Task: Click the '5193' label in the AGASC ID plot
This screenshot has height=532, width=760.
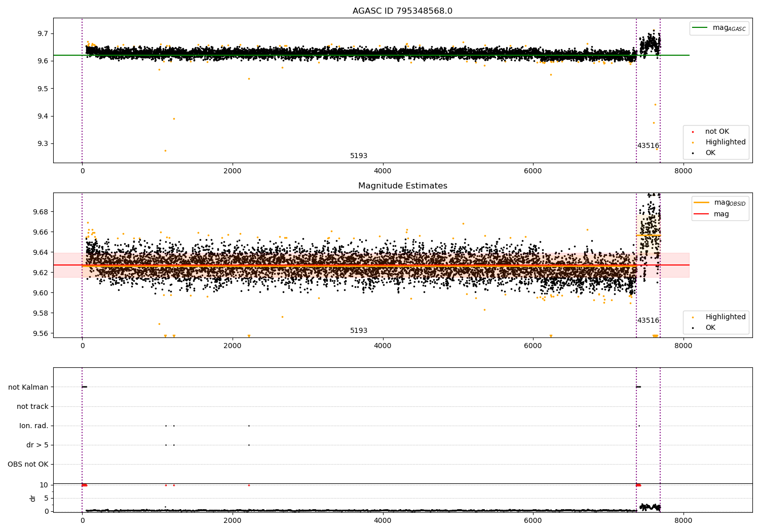Action: (x=359, y=156)
